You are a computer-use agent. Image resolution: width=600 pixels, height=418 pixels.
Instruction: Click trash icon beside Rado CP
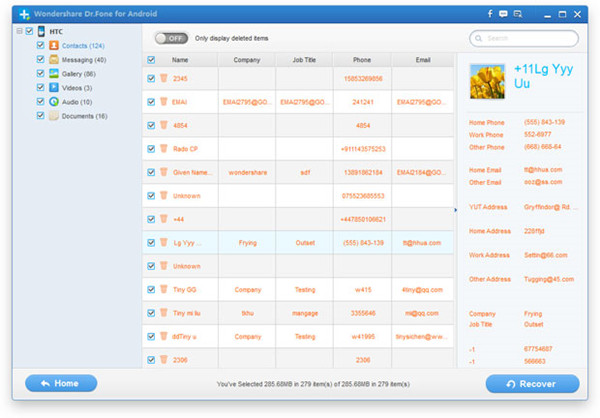coord(163,149)
